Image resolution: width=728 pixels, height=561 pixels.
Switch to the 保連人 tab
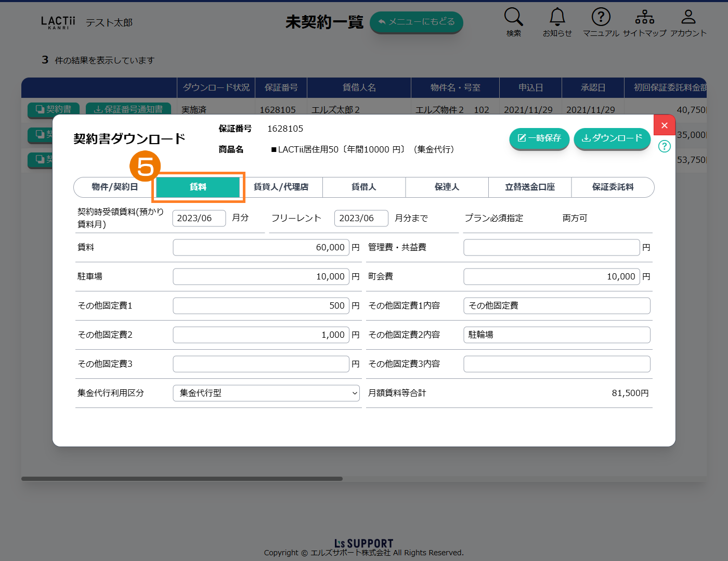447,187
